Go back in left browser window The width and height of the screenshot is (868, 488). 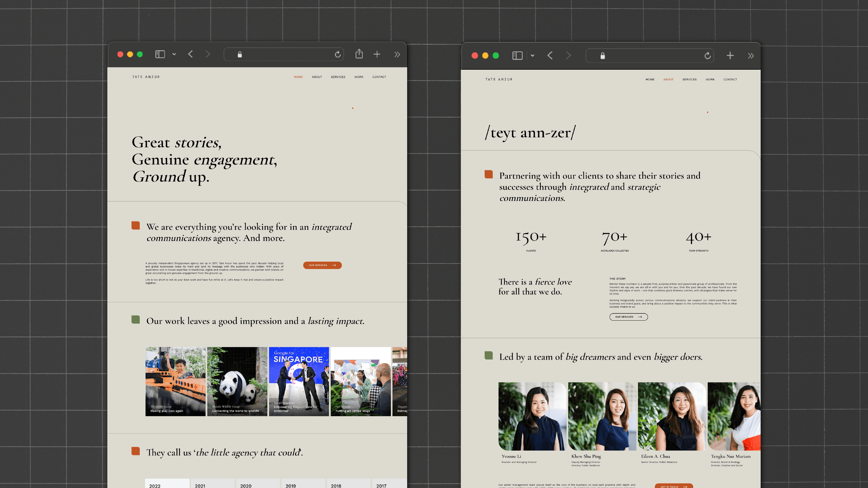click(x=190, y=54)
